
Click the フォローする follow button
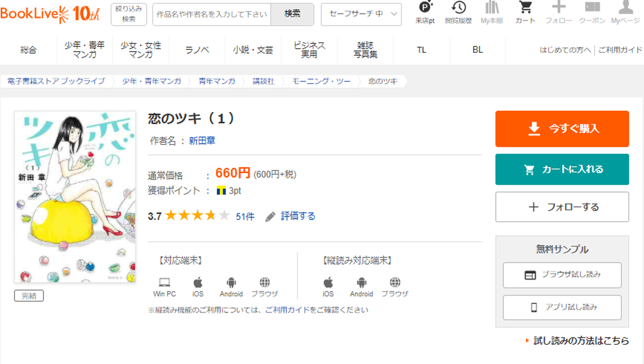[x=562, y=207]
